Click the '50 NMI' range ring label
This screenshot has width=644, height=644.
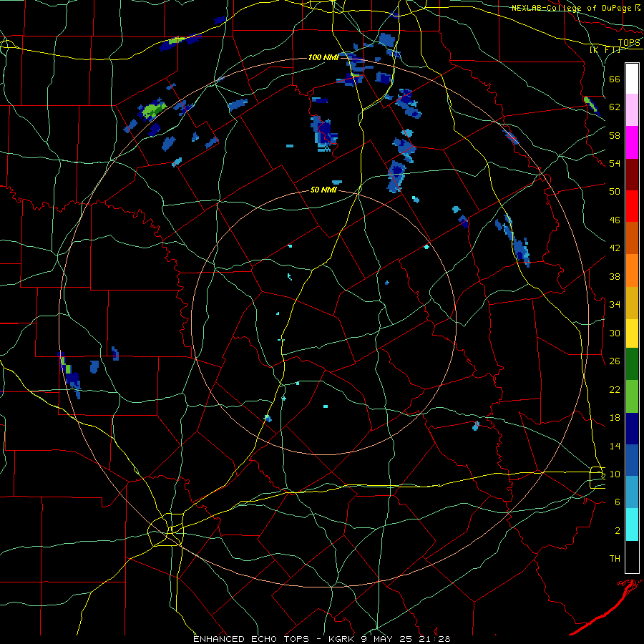[x=323, y=190]
